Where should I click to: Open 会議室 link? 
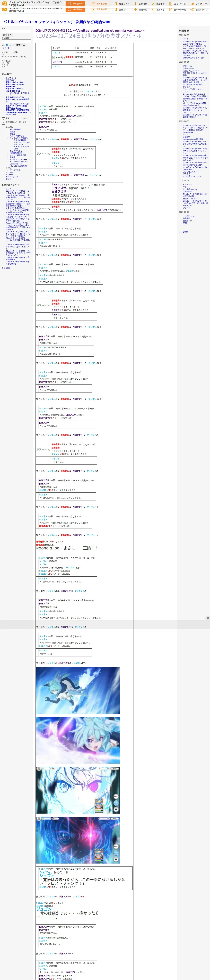[x=13, y=134]
